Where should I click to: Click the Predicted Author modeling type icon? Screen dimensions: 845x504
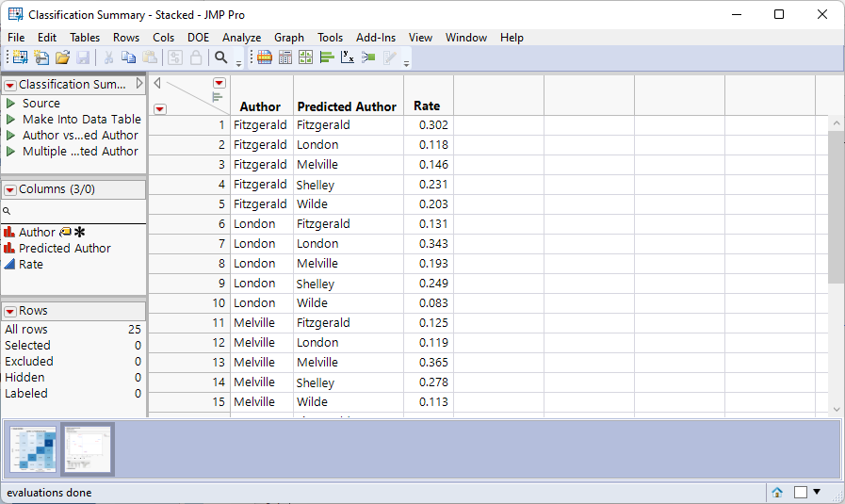pos(9,248)
